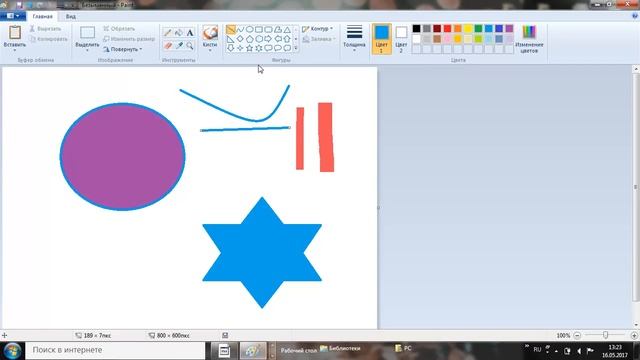Select the Diamond shape
This screenshot has width=640, height=360.
[240, 39]
